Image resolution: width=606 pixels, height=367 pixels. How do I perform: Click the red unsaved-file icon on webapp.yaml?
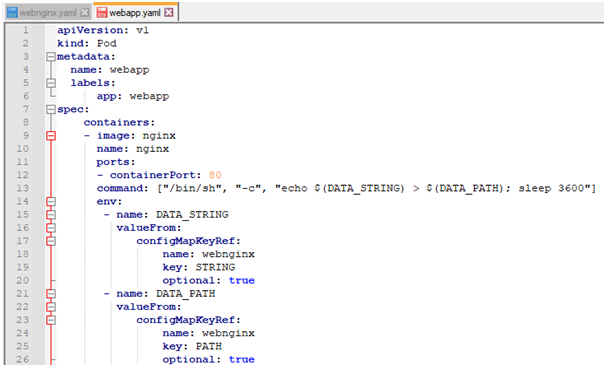[102, 13]
